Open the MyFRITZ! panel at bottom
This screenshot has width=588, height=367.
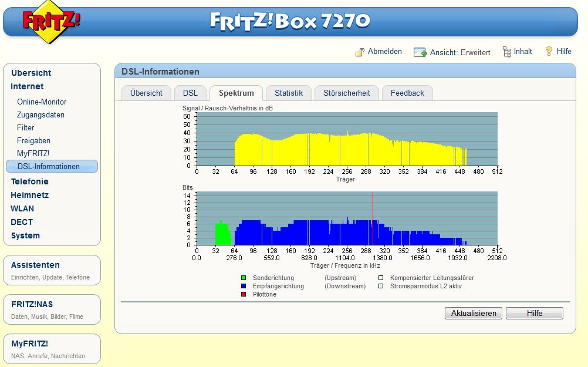(x=52, y=349)
